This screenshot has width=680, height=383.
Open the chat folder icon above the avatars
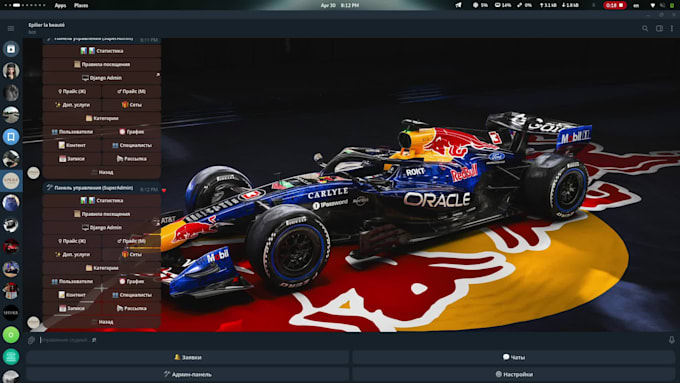coord(11,49)
